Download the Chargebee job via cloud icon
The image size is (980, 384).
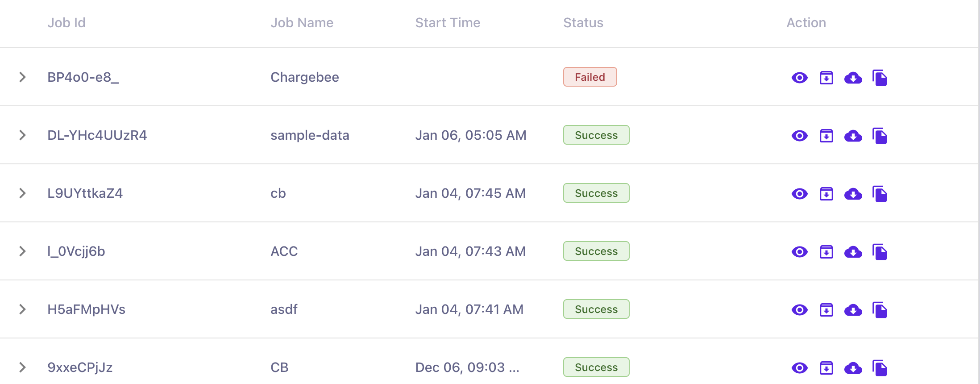click(853, 78)
